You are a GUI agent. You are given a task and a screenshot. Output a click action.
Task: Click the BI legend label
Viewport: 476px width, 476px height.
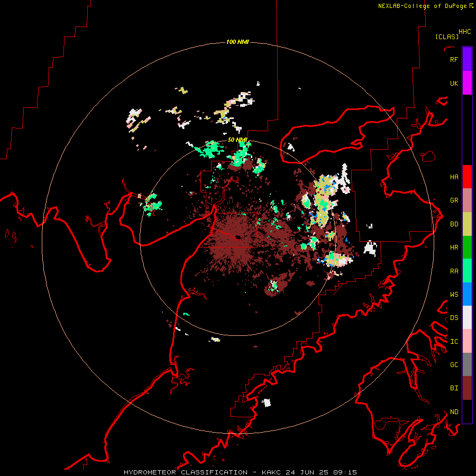pos(454,388)
